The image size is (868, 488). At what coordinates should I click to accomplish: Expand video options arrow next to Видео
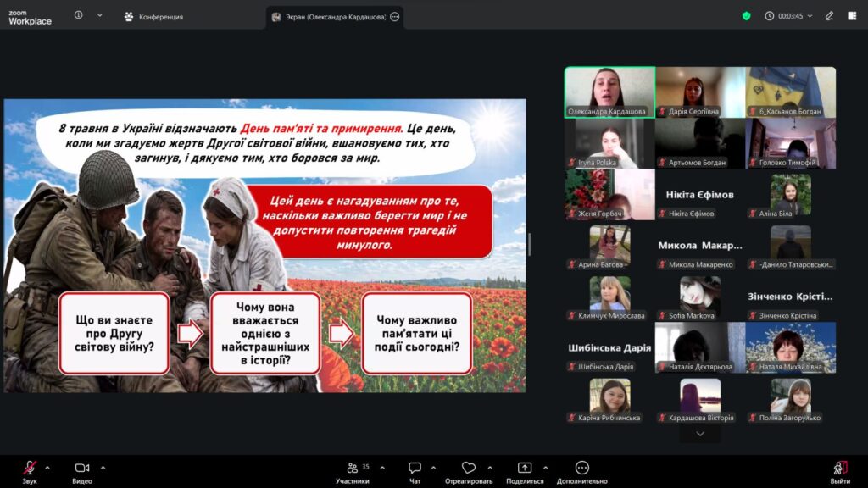click(103, 468)
